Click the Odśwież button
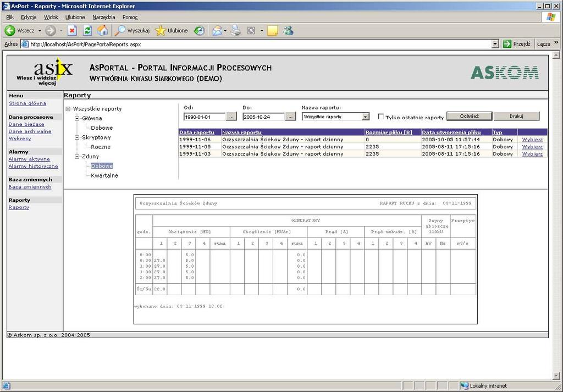Viewport: 563px width, 392px height. [x=469, y=117]
